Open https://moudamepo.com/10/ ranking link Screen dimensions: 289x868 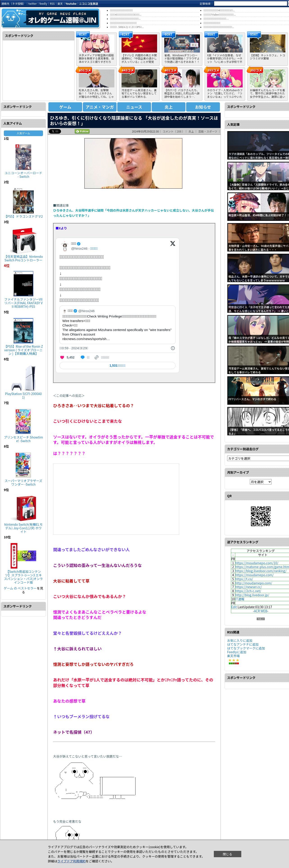point(256,563)
